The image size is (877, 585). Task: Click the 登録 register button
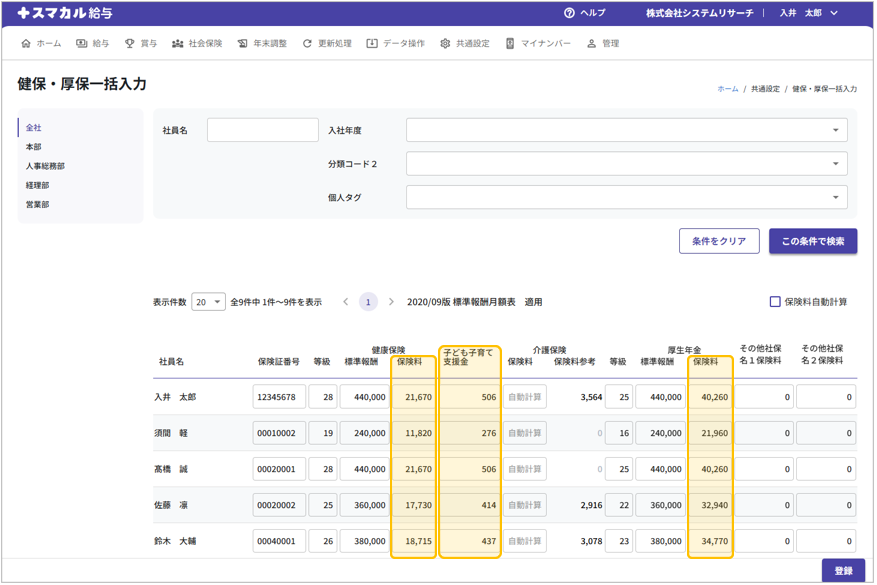842,570
